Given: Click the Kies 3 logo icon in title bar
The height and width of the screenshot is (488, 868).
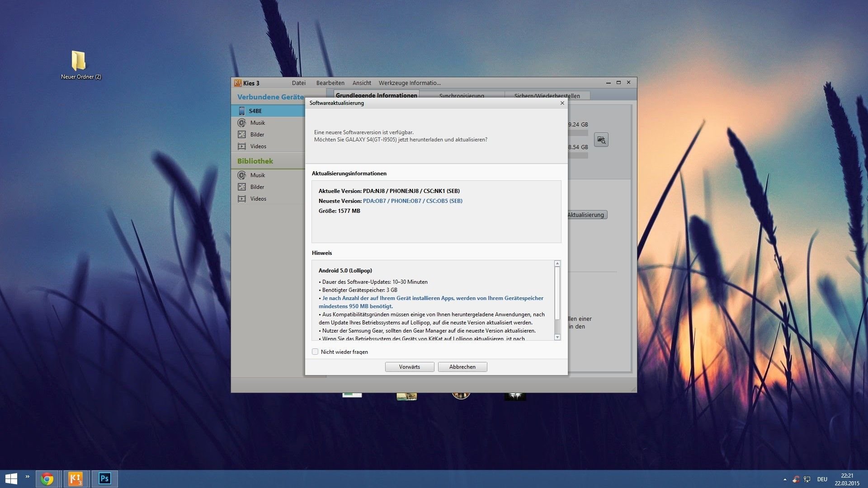Looking at the screenshot, I should tap(238, 83).
